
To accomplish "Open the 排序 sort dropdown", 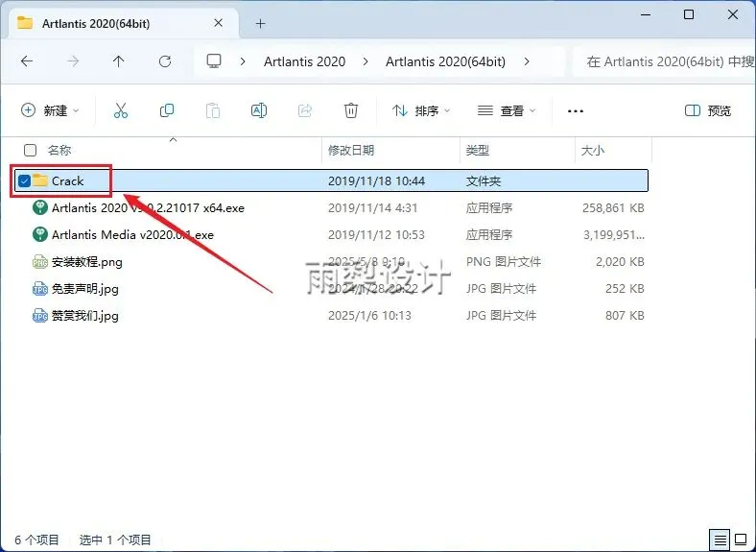I will tap(421, 110).
